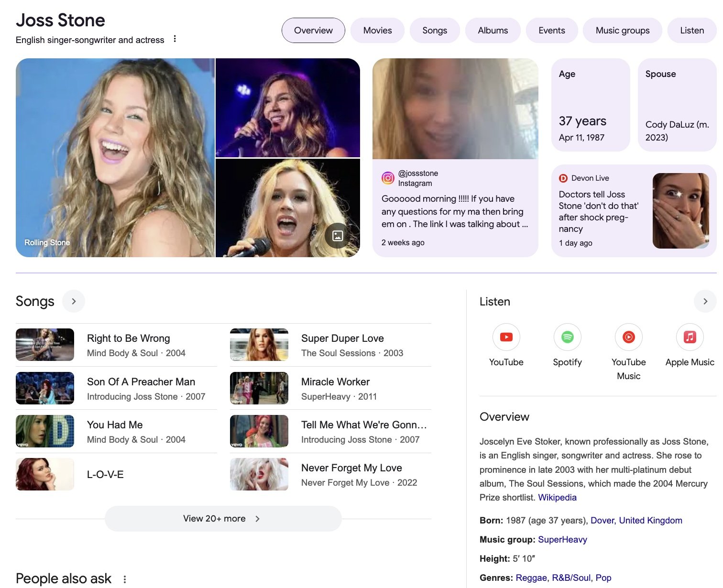The width and height of the screenshot is (723, 588).
Task: Open the Devon Live article photo
Action: [x=681, y=211]
